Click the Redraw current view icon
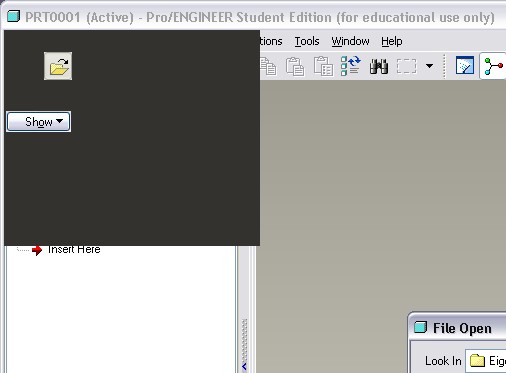This screenshot has width=506, height=373. click(465, 66)
